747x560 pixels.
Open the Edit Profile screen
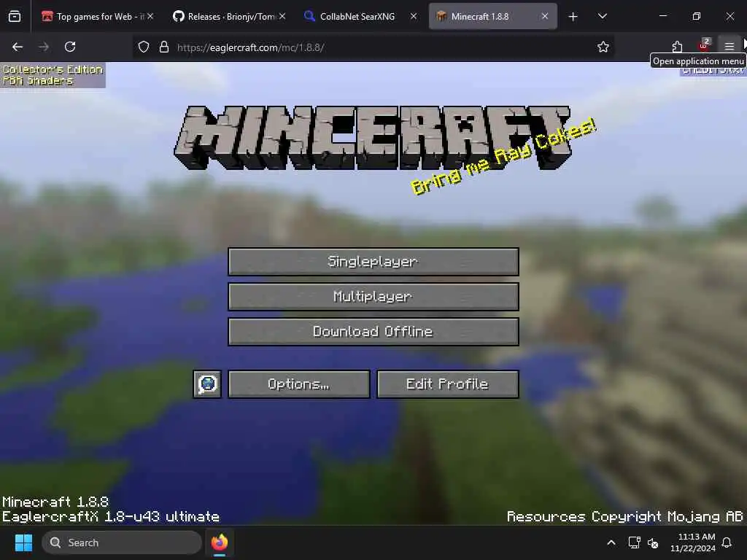tap(447, 384)
